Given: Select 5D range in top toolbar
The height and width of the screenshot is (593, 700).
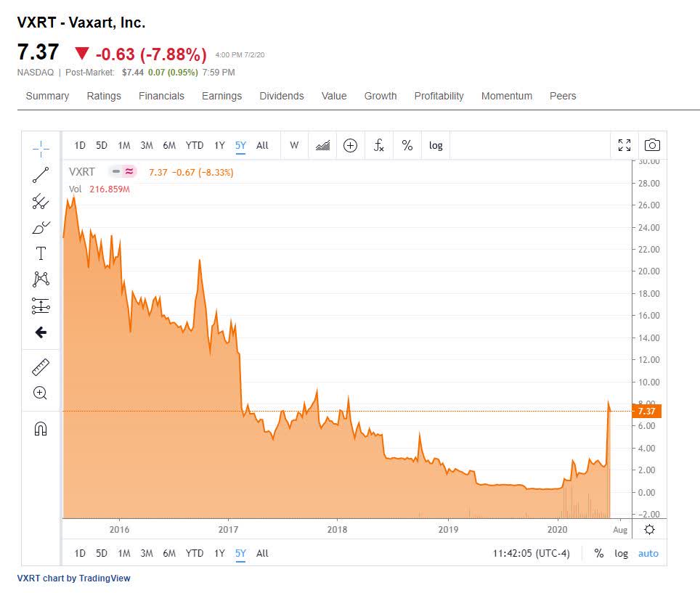Looking at the screenshot, I should (102, 145).
